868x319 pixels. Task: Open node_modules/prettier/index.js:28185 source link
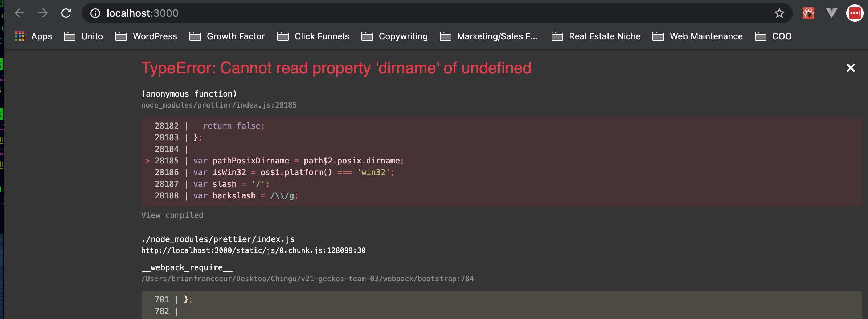point(219,105)
